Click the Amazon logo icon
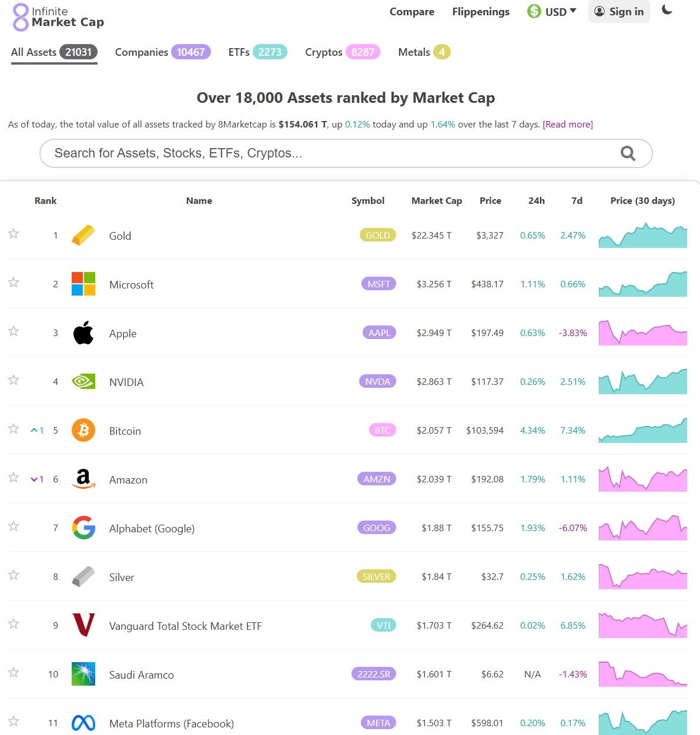 point(83,479)
